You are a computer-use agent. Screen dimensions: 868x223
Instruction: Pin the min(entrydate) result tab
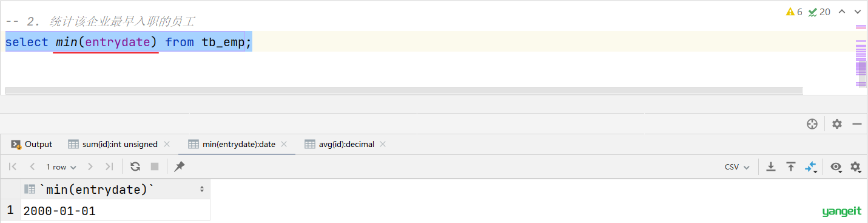point(180,166)
